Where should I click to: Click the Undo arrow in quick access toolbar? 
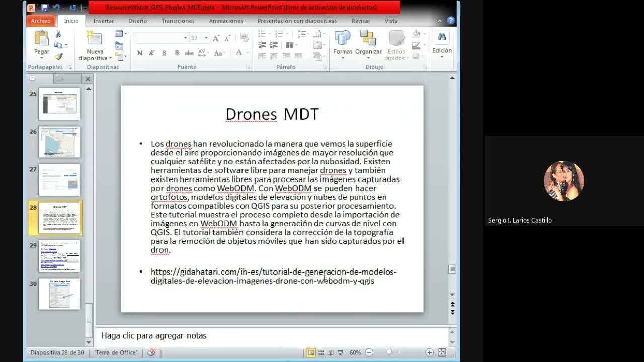pos(56,8)
